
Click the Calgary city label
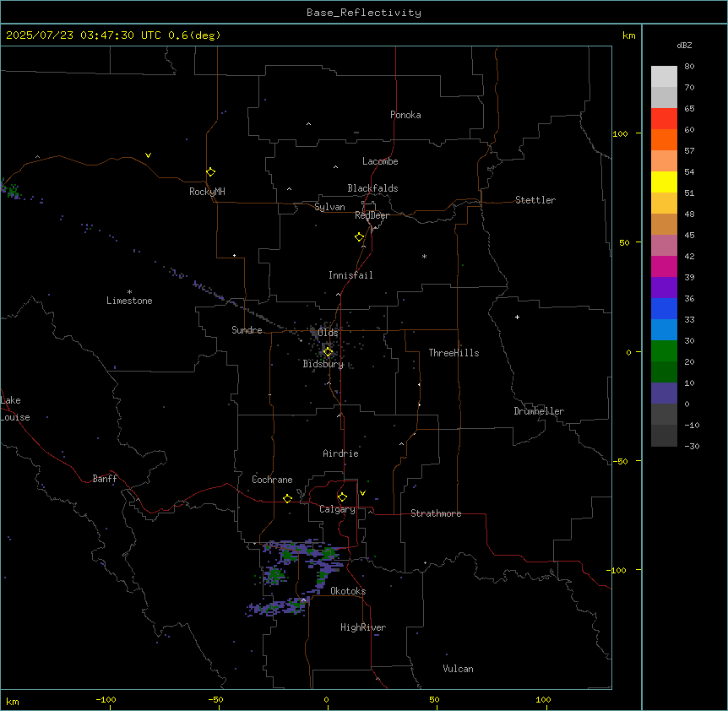[x=337, y=509]
